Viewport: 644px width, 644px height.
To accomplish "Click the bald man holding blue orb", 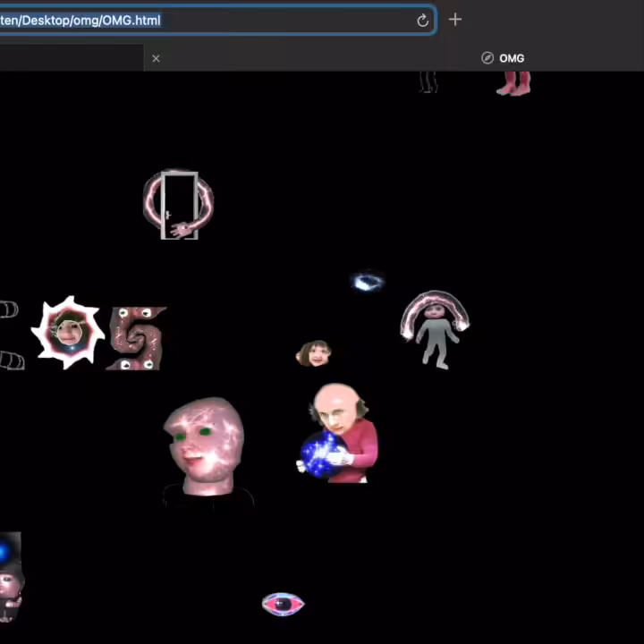I will tap(337, 433).
